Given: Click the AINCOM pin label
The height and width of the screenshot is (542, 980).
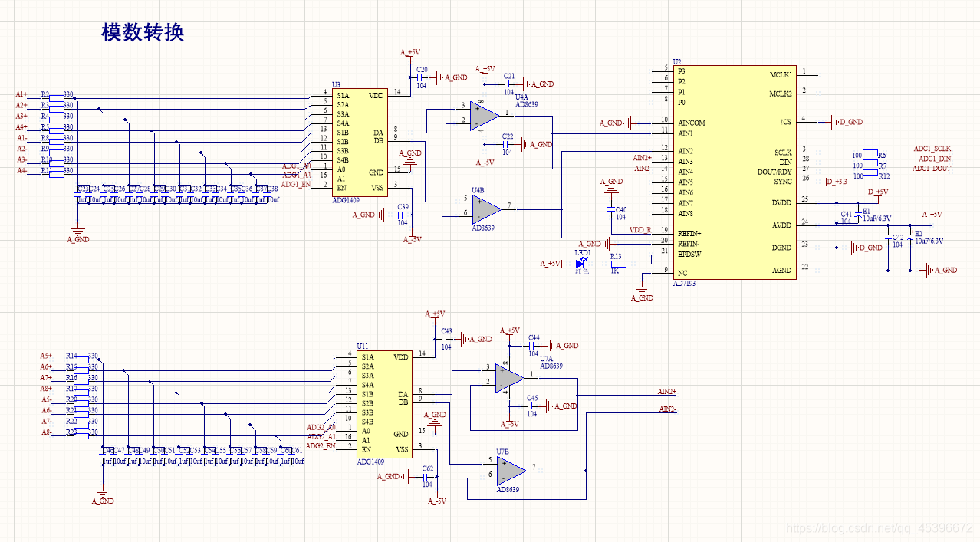Looking at the screenshot, I should pos(692,123).
